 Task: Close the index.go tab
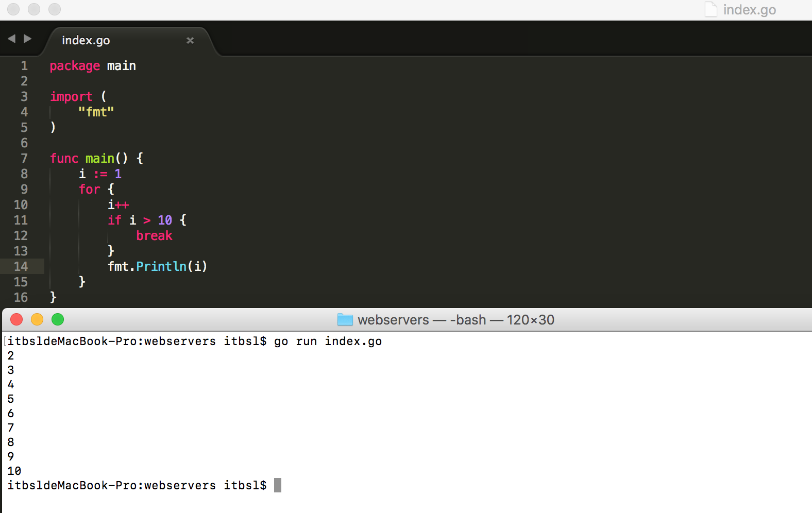(x=190, y=41)
